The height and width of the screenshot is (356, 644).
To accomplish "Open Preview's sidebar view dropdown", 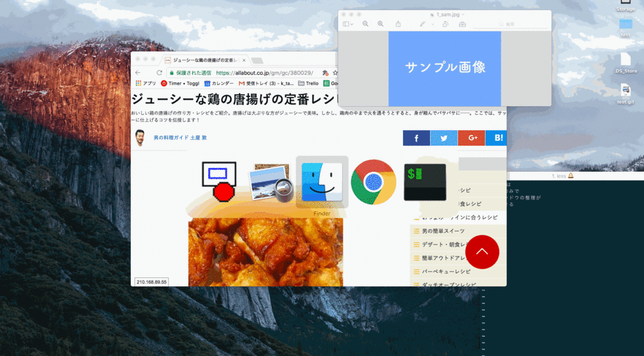I will [x=348, y=25].
